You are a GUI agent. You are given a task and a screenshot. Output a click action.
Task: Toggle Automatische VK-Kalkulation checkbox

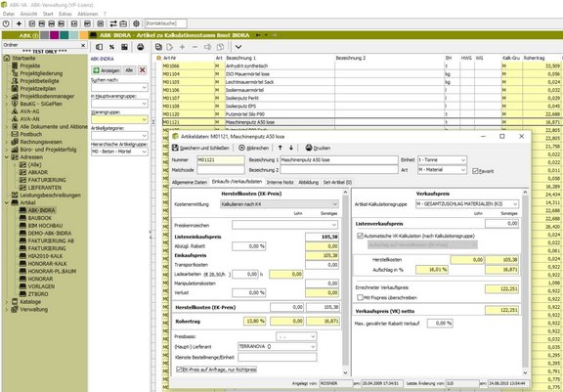(360, 236)
